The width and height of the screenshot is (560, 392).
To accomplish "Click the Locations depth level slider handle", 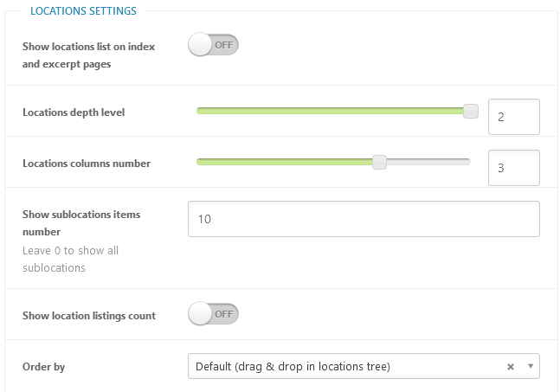I will tap(471, 111).
